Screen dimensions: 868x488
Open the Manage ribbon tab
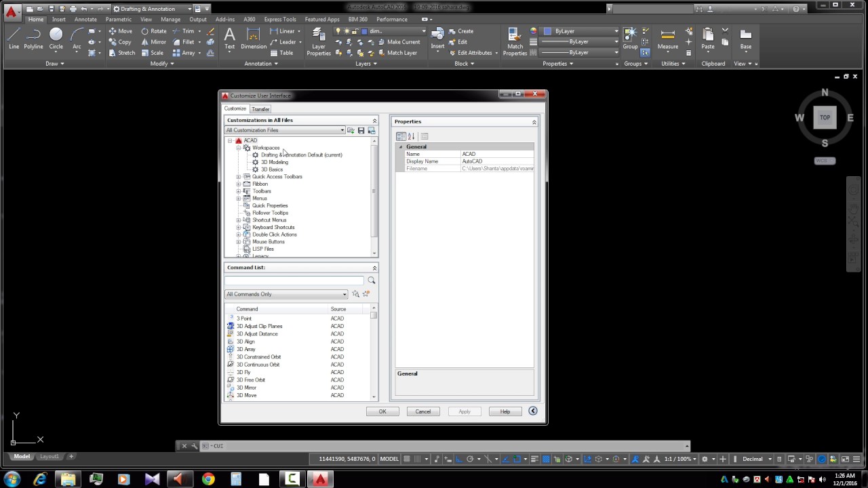(x=170, y=20)
